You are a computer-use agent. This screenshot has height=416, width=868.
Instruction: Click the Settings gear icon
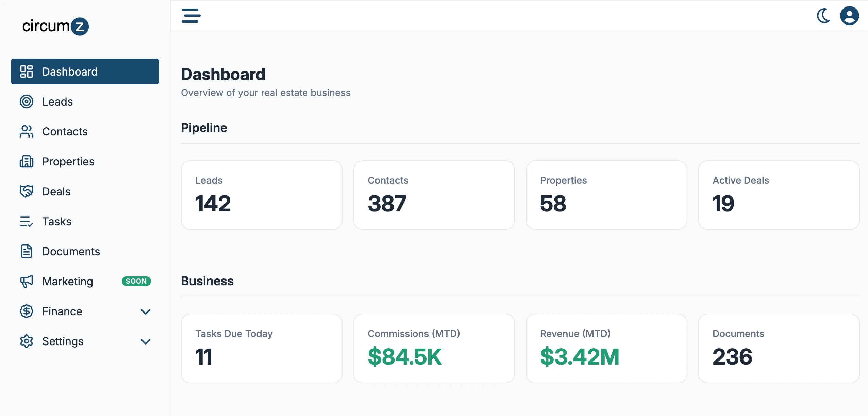click(x=27, y=341)
